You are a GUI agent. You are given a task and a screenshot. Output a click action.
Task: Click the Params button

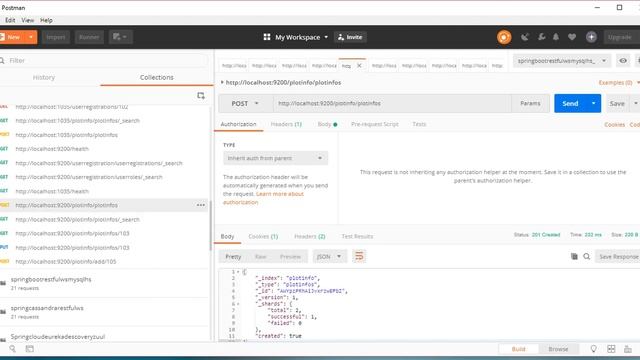(x=530, y=104)
